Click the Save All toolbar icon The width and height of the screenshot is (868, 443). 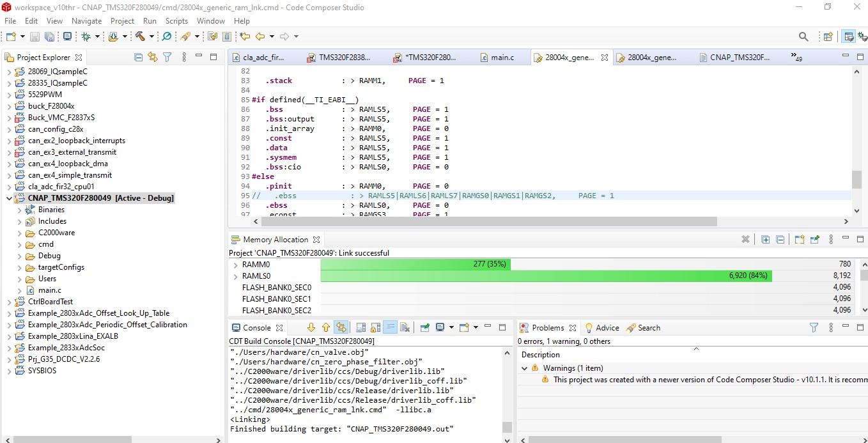[x=50, y=37]
